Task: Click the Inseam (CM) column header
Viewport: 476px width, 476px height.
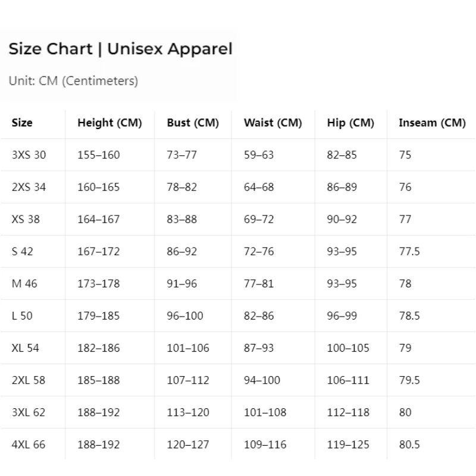Action: pos(433,123)
